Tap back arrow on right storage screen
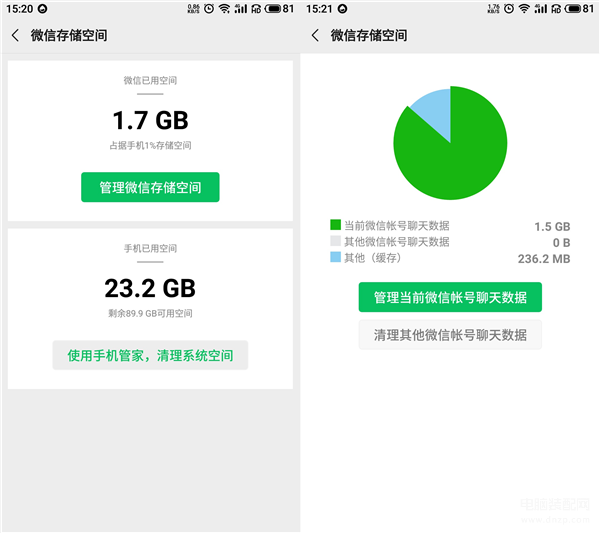This screenshot has width=600, height=533. [315, 35]
